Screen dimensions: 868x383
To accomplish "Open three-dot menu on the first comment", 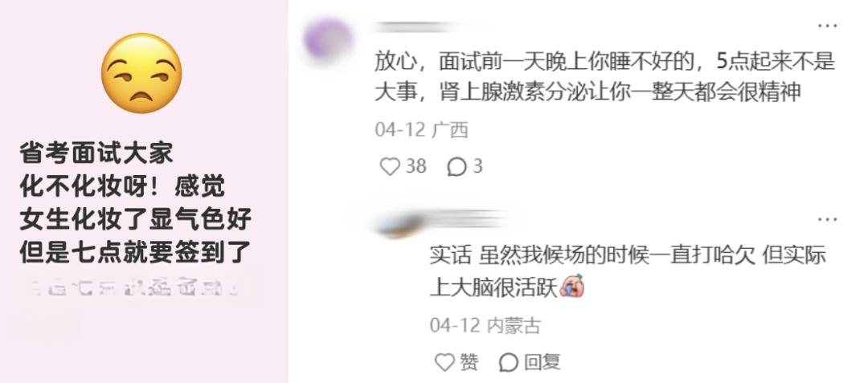I will click(x=827, y=26).
